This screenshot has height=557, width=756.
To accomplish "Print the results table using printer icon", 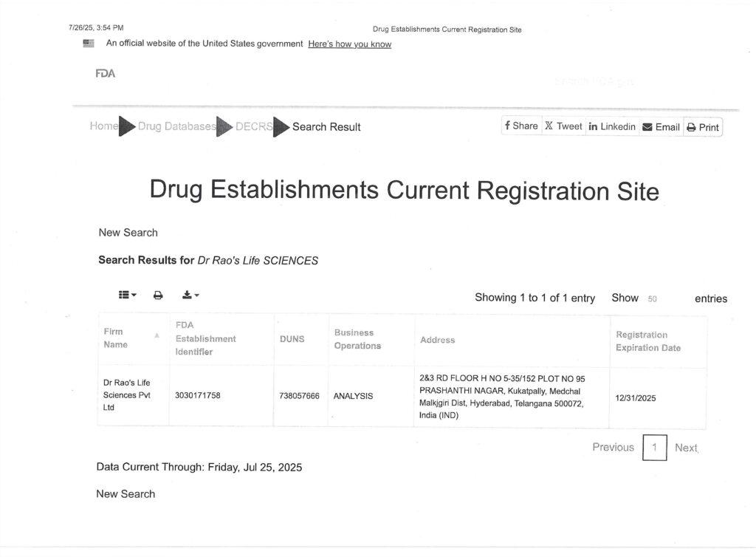I will pyautogui.click(x=158, y=295).
